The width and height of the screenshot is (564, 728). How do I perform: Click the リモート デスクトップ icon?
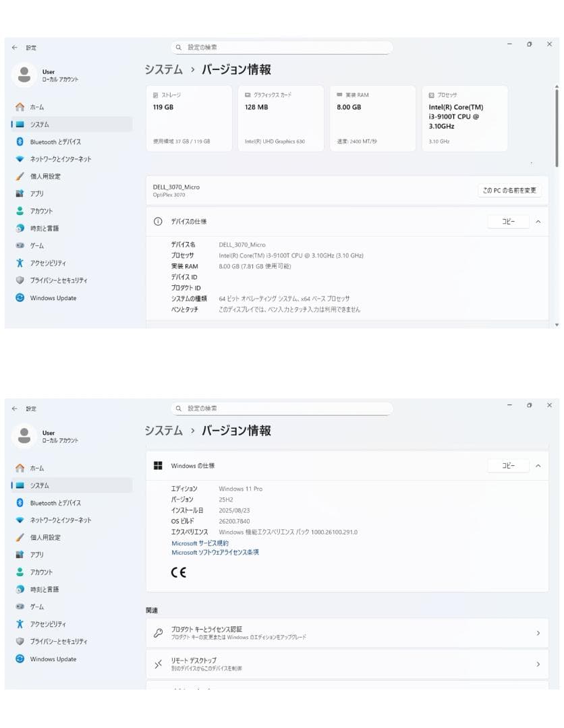point(158,664)
